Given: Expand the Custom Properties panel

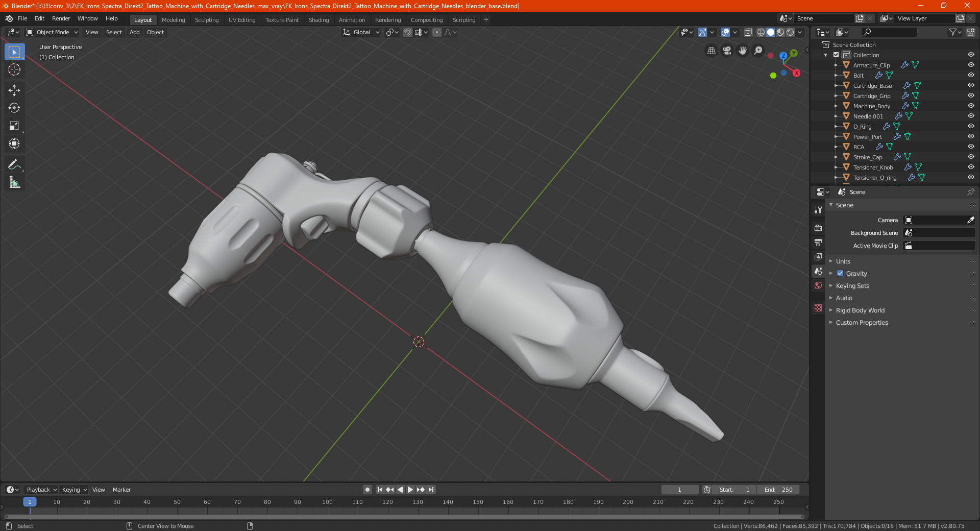Looking at the screenshot, I should coord(862,323).
